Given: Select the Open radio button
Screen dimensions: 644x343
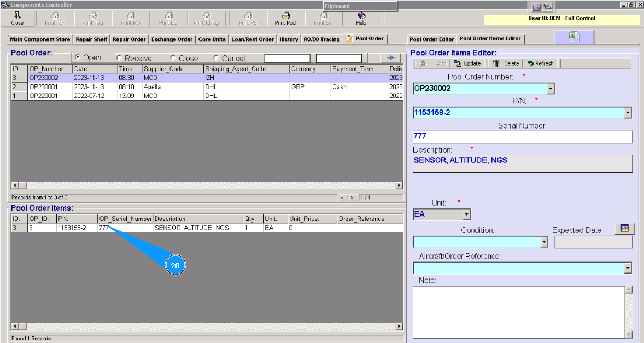Looking at the screenshot, I should pos(77,57).
